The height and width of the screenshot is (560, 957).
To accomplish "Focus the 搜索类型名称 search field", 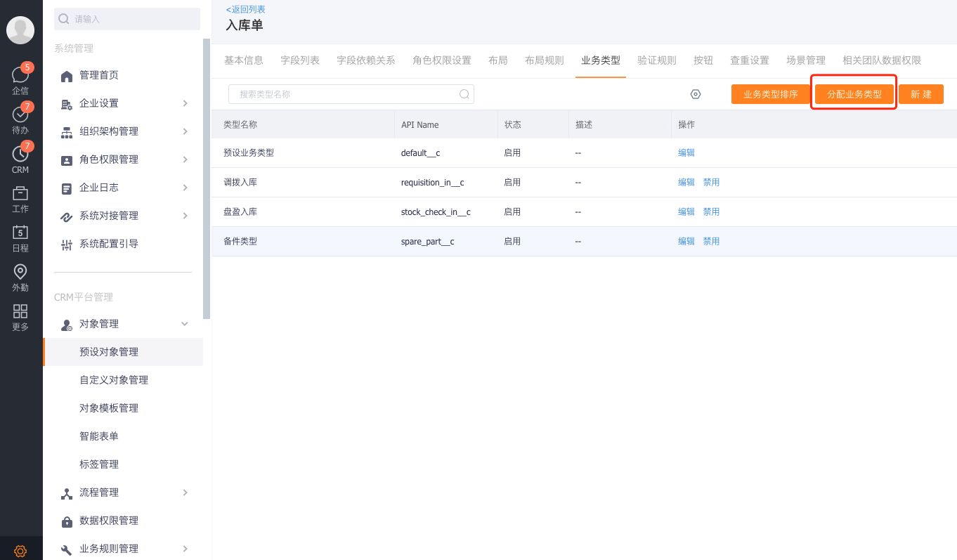I will [x=351, y=94].
